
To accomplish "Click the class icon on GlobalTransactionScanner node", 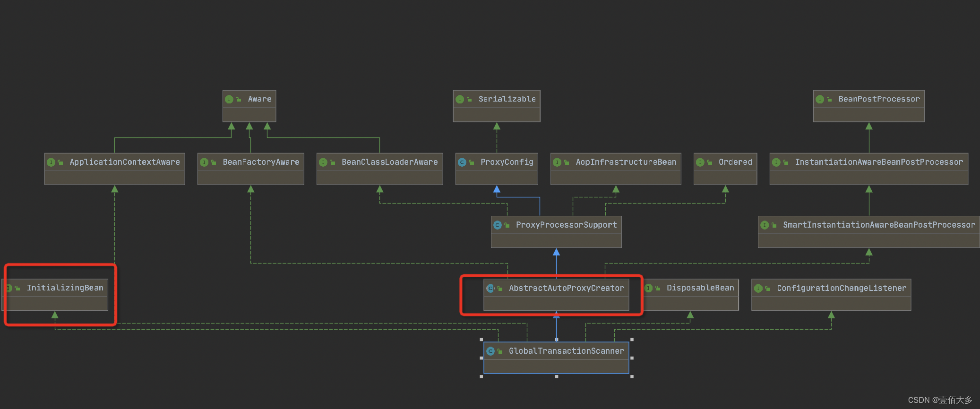I will click(x=490, y=351).
